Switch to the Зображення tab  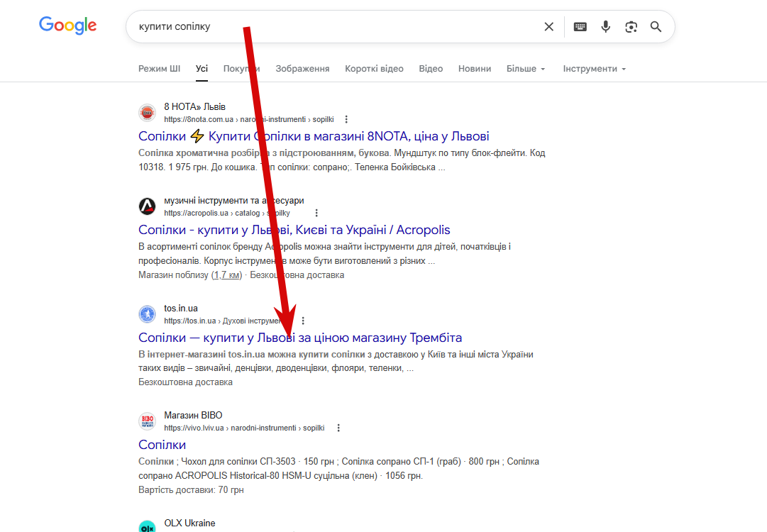click(x=302, y=69)
